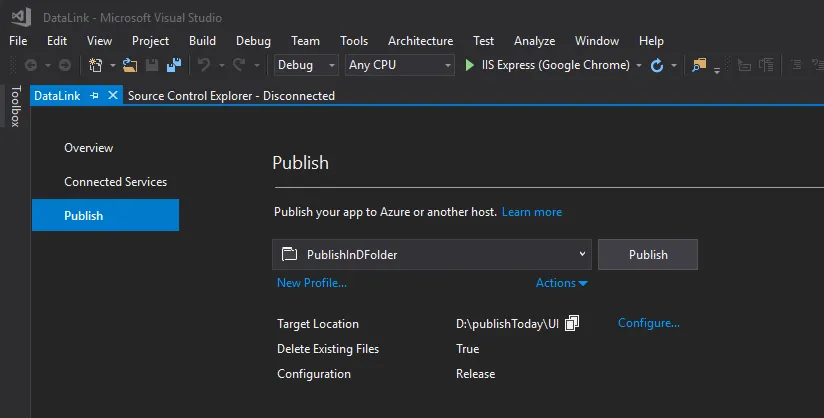824x418 pixels.
Task: Start debugging with the green play icon
Action: click(471, 65)
